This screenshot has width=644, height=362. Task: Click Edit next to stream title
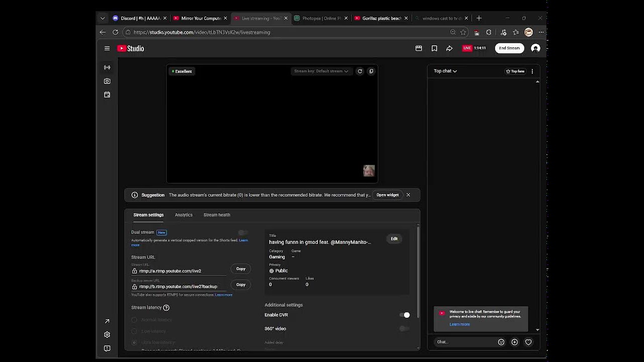pos(394,239)
